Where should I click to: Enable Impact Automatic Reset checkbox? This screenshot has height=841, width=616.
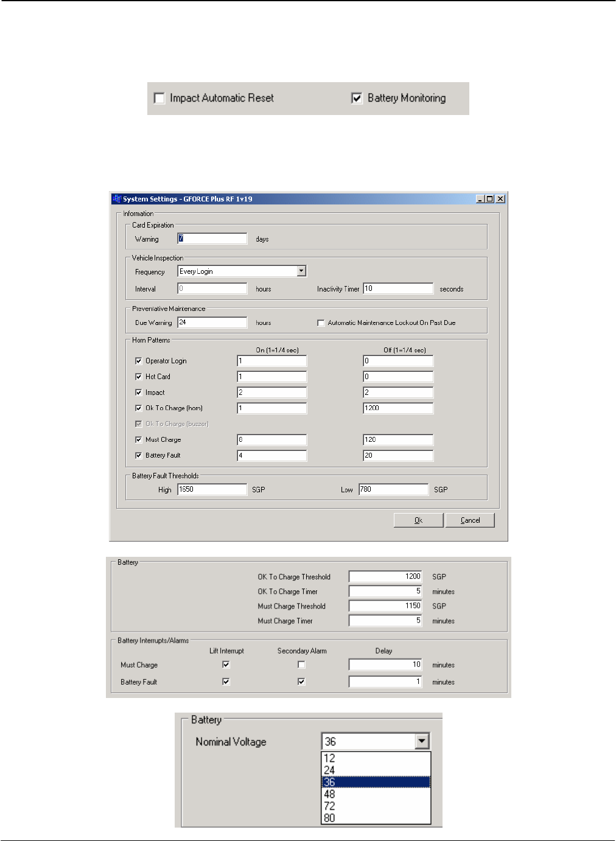[x=159, y=98]
